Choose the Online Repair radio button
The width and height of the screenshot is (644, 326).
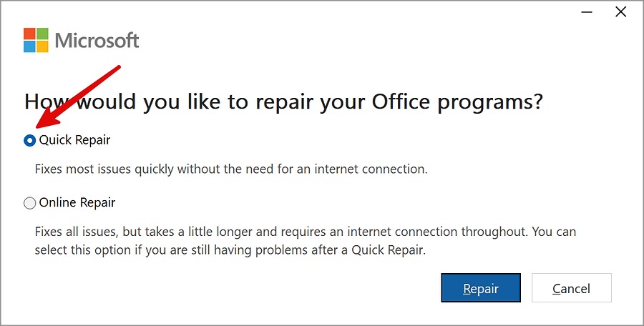(29, 203)
